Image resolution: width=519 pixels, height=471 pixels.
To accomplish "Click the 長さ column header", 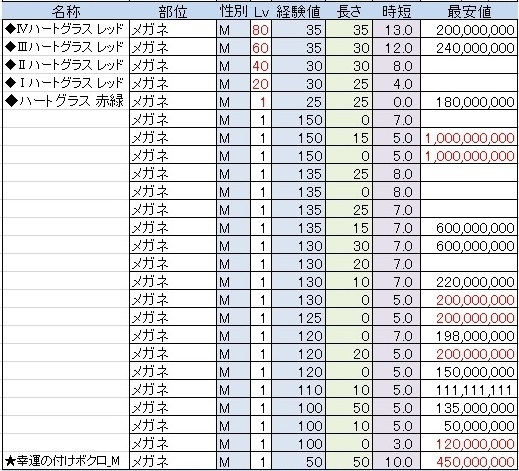I will click(x=349, y=11).
